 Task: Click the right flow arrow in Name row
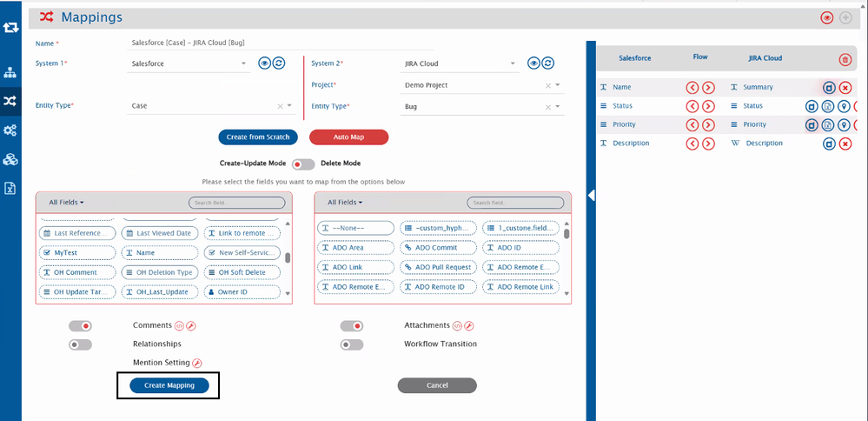point(708,88)
